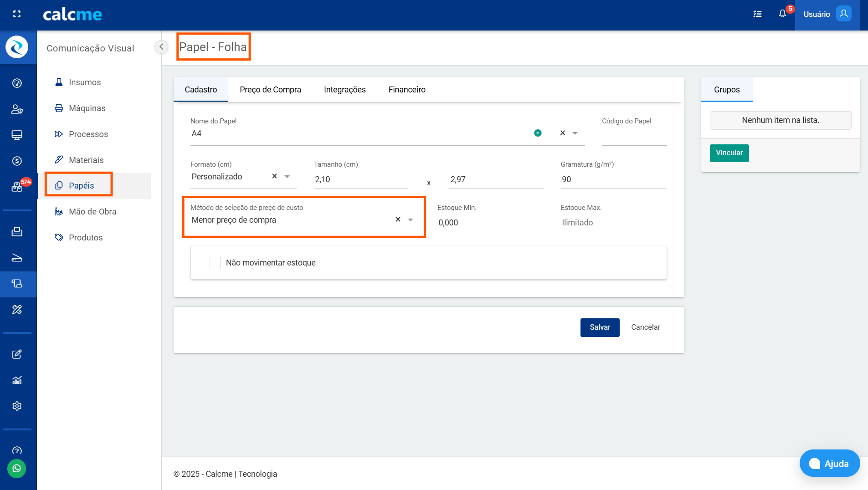Click the green add icon in Nome do Papel
The image size is (868, 490).
point(538,133)
